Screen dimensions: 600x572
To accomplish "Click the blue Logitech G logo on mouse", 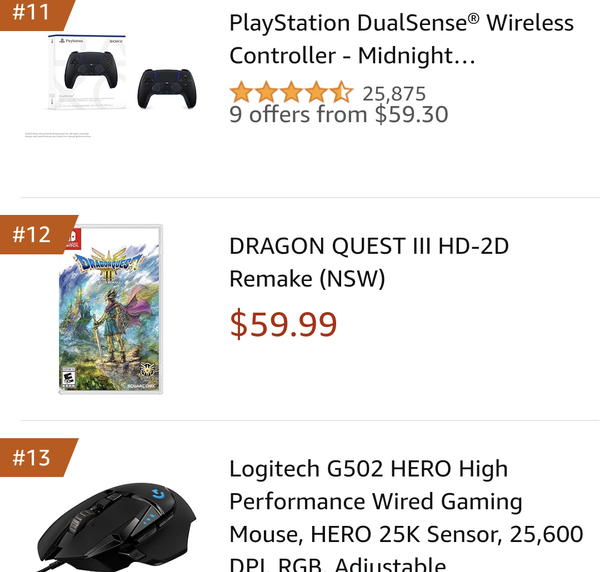I will point(158,493).
